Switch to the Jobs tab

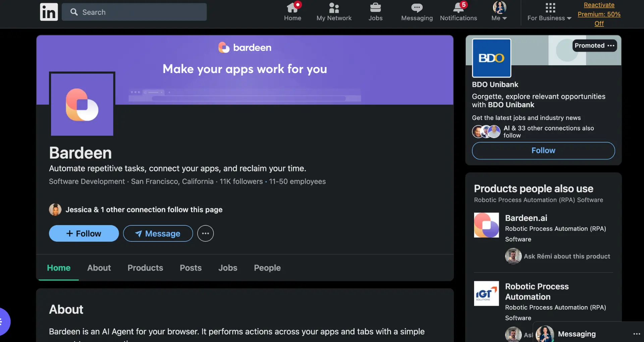click(228, 268)
